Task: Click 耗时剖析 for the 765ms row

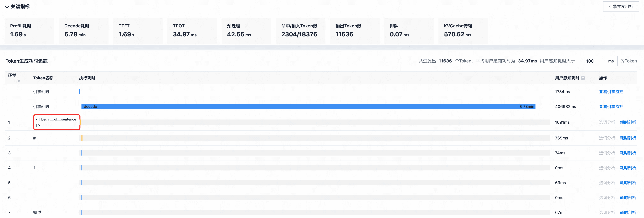Action: [628, 138]
